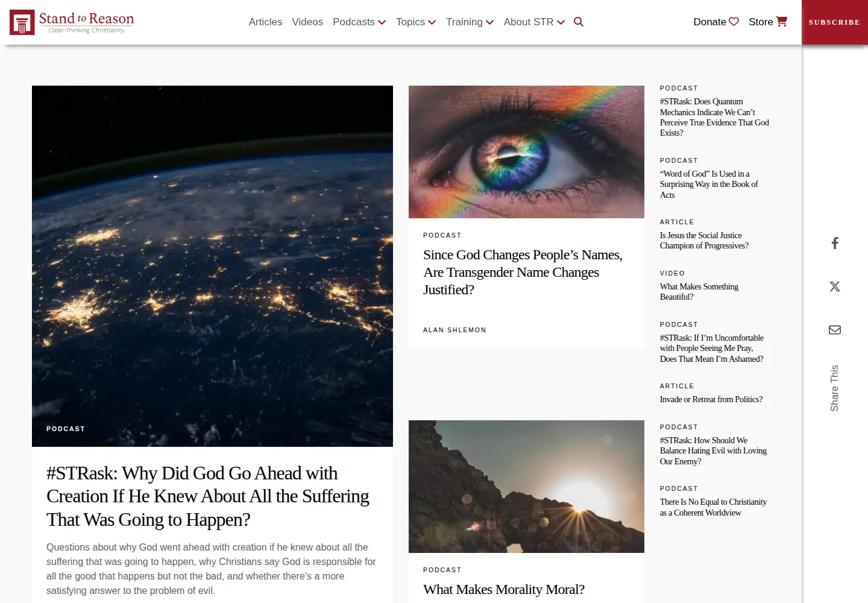Viewport: 868px width, 603px height.
Task: Expand the Training dropdown chevron
Action: [x=489, y=22]
